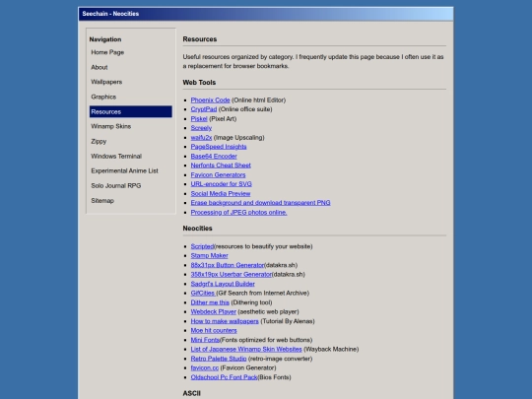
Task: Click the ASCII section heading
Action: tap(192, 393)
